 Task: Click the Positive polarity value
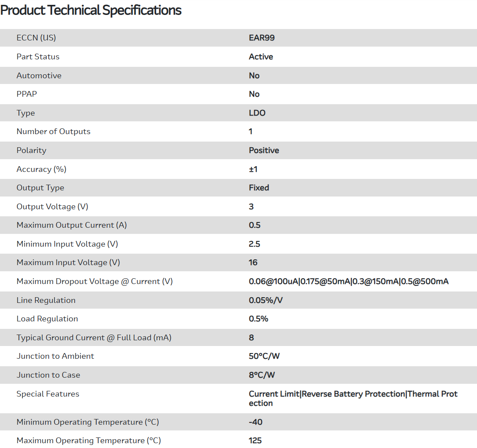click(x=264, y=150)
